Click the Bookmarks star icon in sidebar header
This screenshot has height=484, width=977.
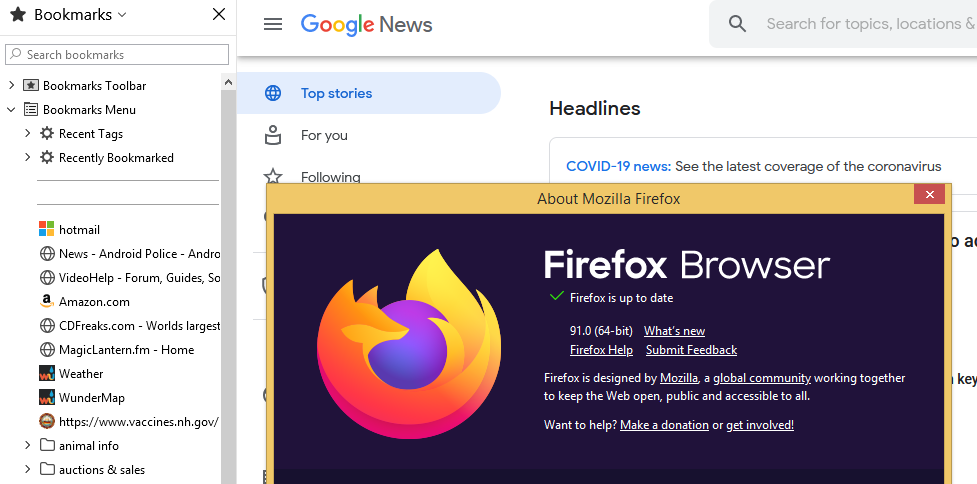coord(17,14)
